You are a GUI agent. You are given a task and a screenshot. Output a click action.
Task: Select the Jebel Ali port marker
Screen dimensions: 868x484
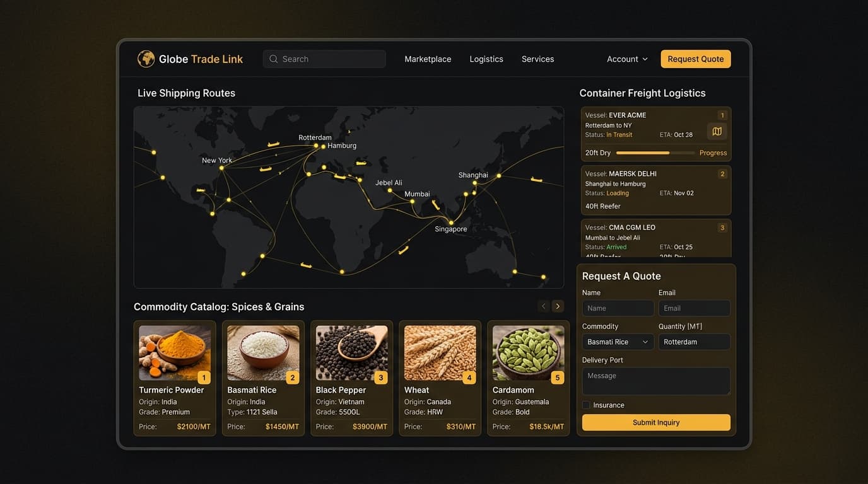pyautogui.click(x=390, y=190)
